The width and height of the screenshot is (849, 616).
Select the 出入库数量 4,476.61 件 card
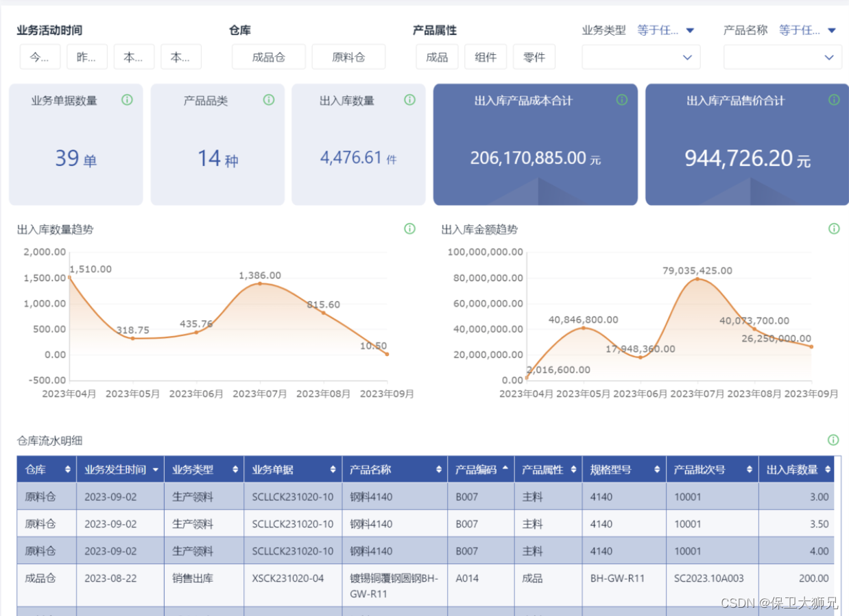point(359,144)
